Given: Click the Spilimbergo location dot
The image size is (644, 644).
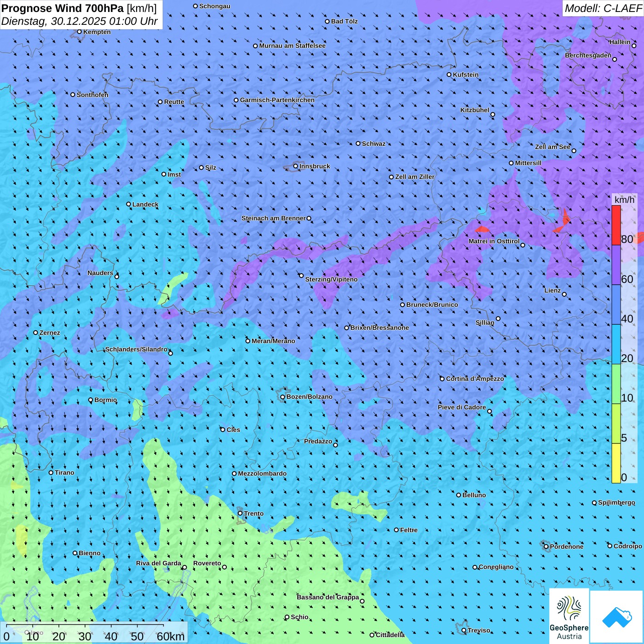Looking at the screenshot, I should pos(594,503).
